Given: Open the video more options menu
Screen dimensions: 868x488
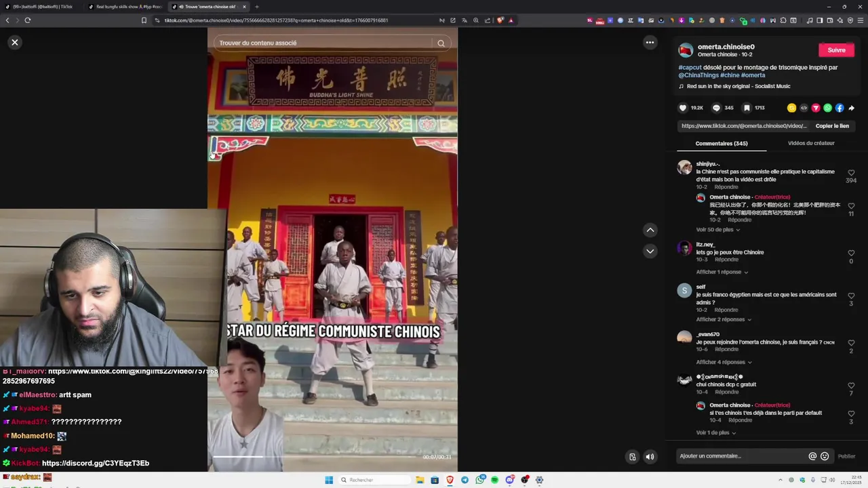Looking at the screenshot, I should (x=650, y=42).
